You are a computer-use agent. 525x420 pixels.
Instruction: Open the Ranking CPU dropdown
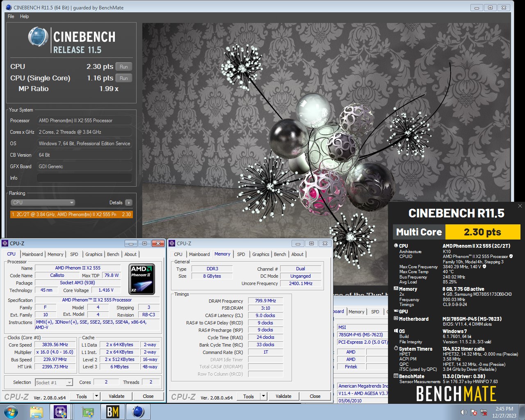(43, 203)
